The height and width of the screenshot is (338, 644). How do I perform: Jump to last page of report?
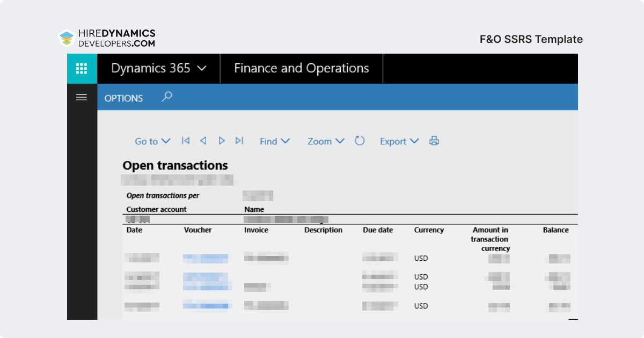(239, 141)
